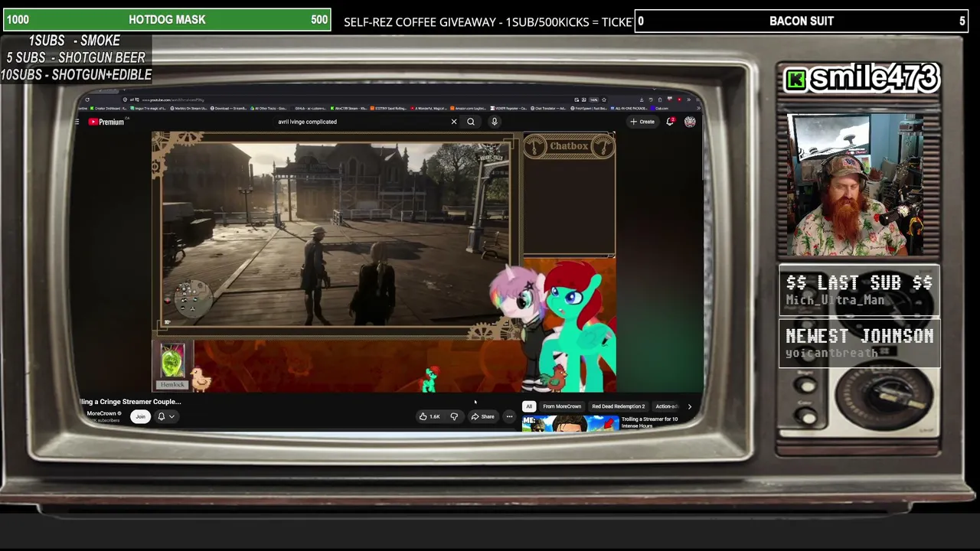Select the From MoreCrown chip

coord(562,406)
